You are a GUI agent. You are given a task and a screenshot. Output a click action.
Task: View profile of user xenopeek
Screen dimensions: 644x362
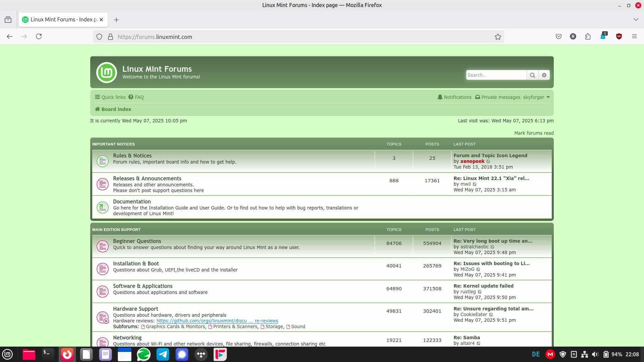472,161
